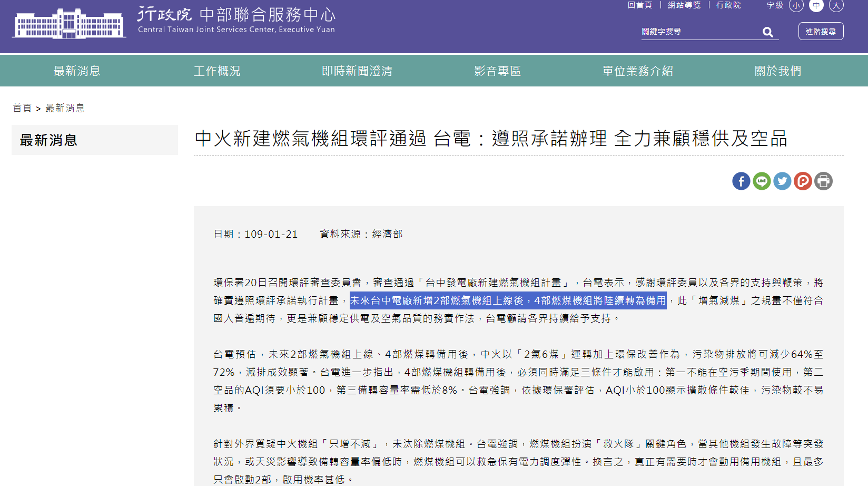Set font size to medium (中)
The height and width of the screenshot is (486, 868).
tap(816, 6)
